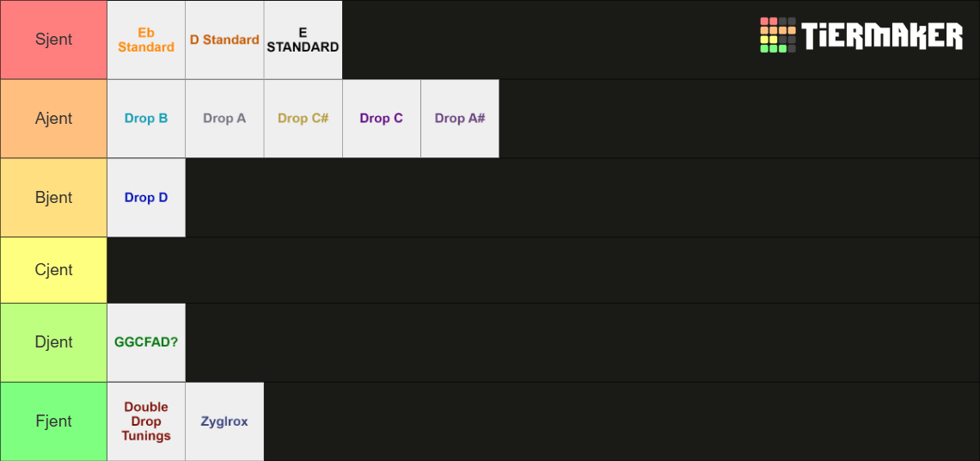Click the TierMaker wordmark text

coord(882,35)
